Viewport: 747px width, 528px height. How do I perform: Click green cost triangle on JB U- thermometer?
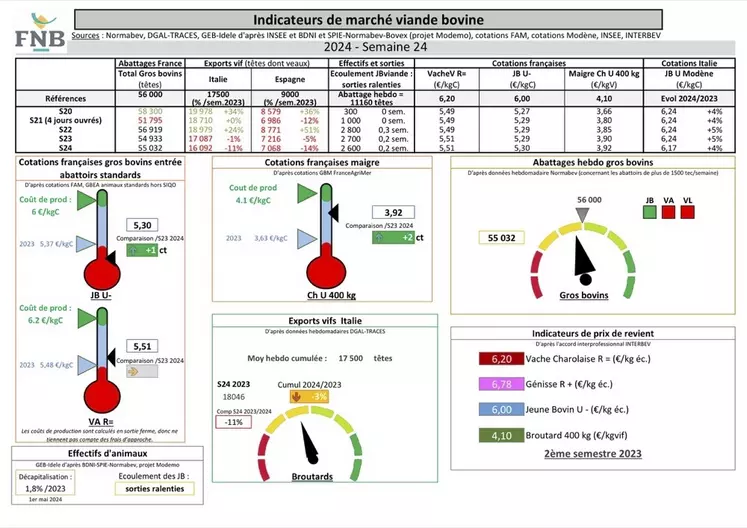pyautogui.click(x=86, y=200)
